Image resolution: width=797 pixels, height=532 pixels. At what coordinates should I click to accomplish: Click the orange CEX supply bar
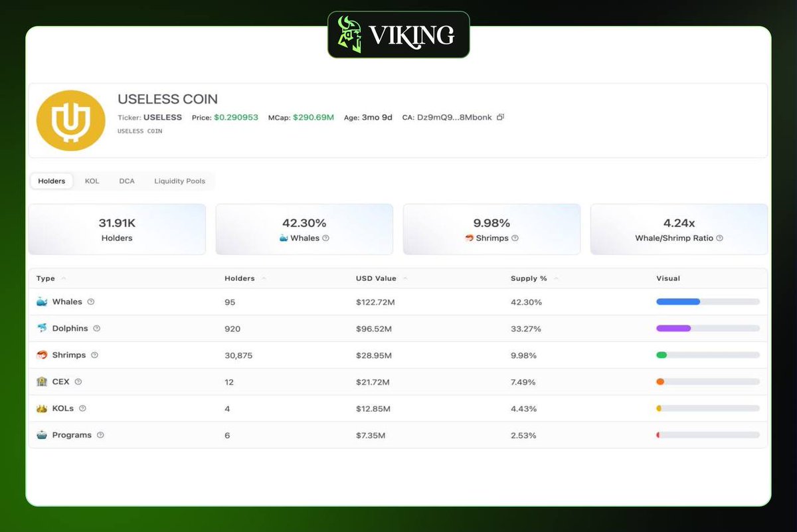coord(660,381)
